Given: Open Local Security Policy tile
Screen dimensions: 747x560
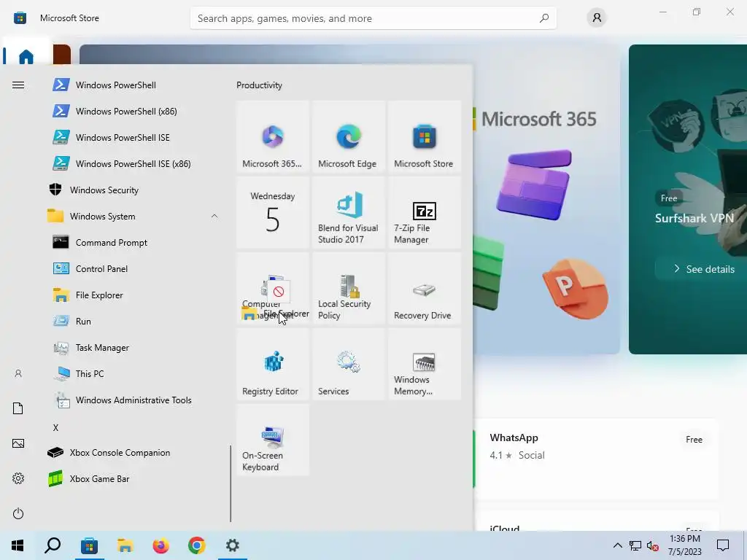Looking at the screenshot, I should pos(349,288).
